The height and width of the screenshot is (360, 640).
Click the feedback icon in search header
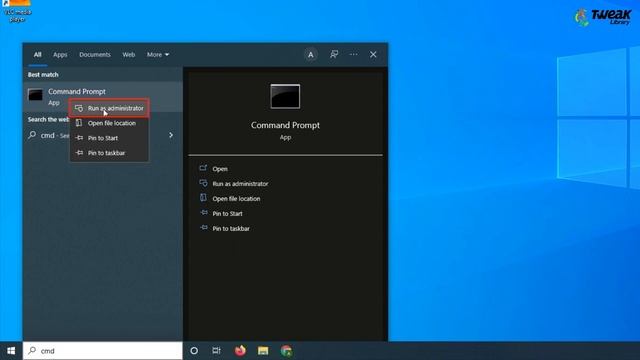click(x=334, y=54)
